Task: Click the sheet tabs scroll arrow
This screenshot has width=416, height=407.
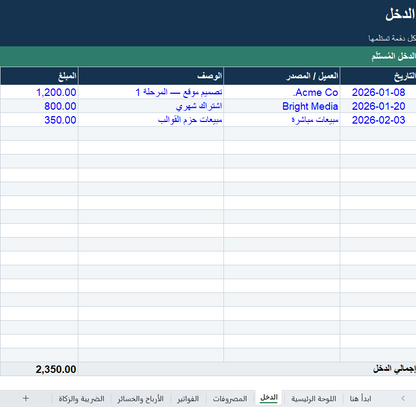Action: pos(403,398)
